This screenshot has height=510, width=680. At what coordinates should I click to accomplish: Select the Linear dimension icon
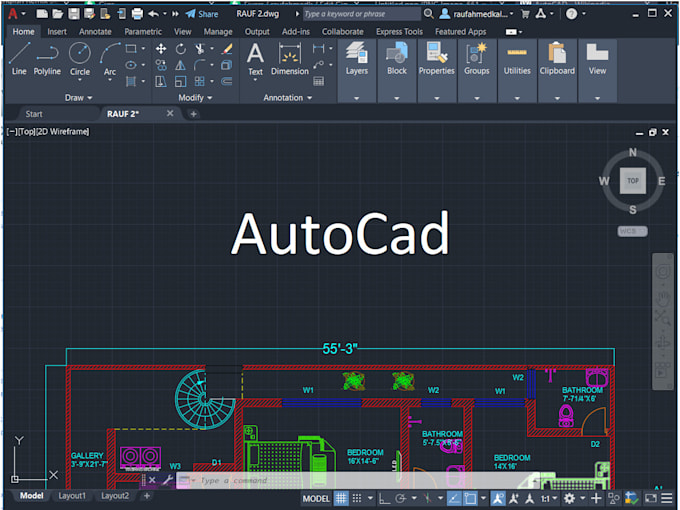(319, 49)
